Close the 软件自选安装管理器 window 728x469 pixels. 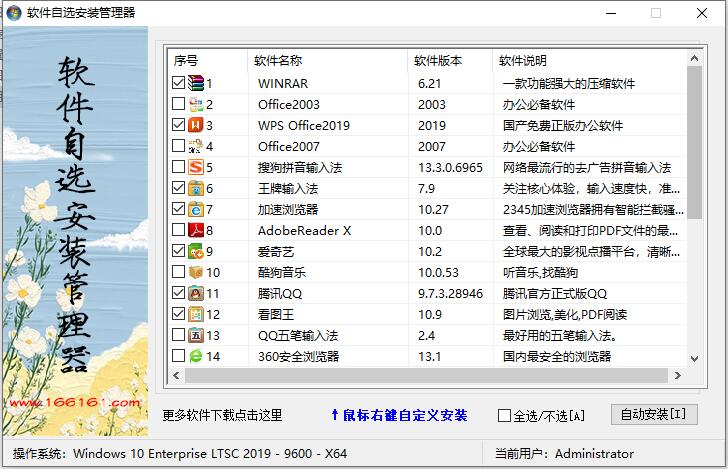702,13
